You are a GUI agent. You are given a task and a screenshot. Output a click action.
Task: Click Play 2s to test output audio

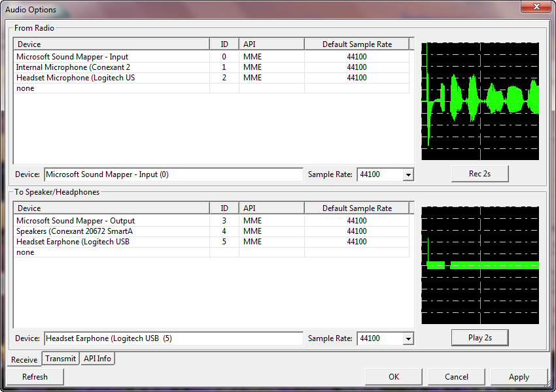pos(479,337)
